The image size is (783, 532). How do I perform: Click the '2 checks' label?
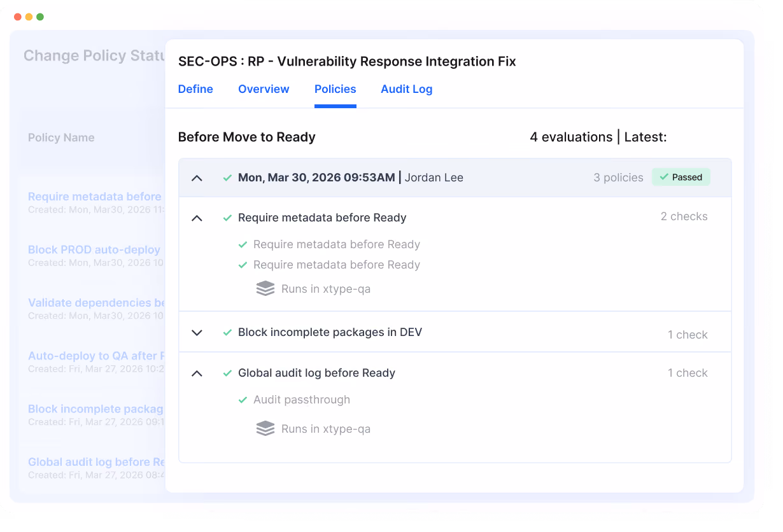point(684,216)
